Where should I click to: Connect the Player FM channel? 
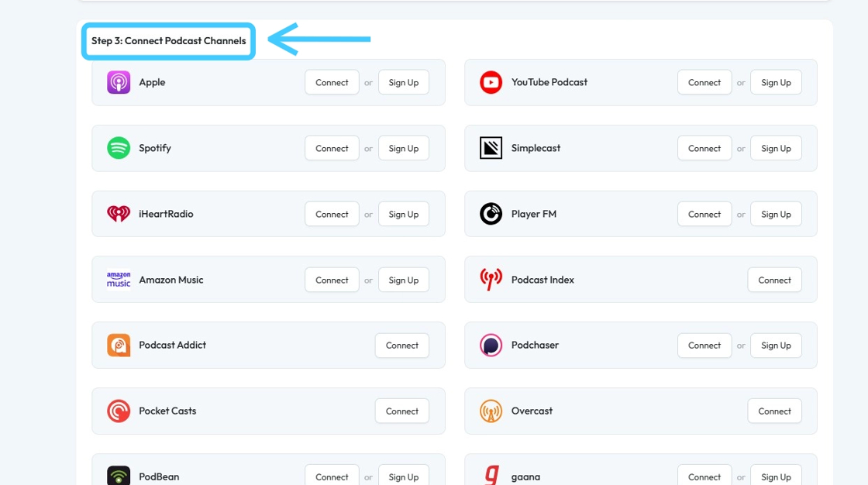[x=704, y=215]
